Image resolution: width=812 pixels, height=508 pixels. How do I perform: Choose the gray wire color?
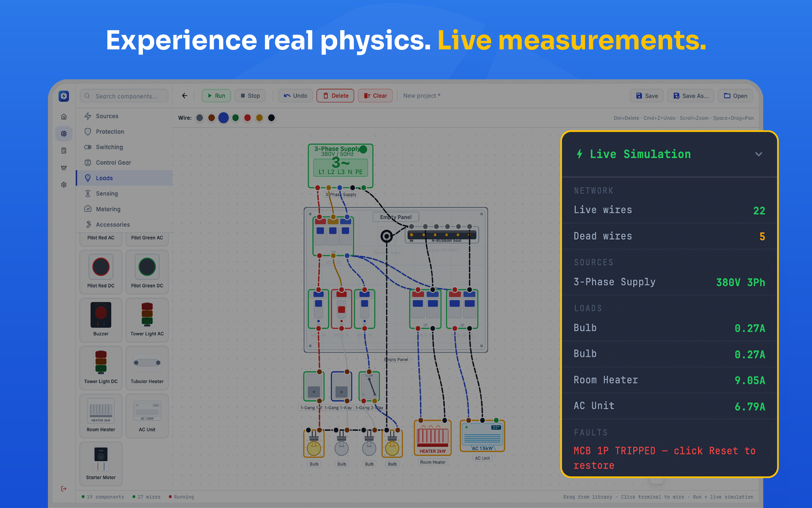[200, 118]
